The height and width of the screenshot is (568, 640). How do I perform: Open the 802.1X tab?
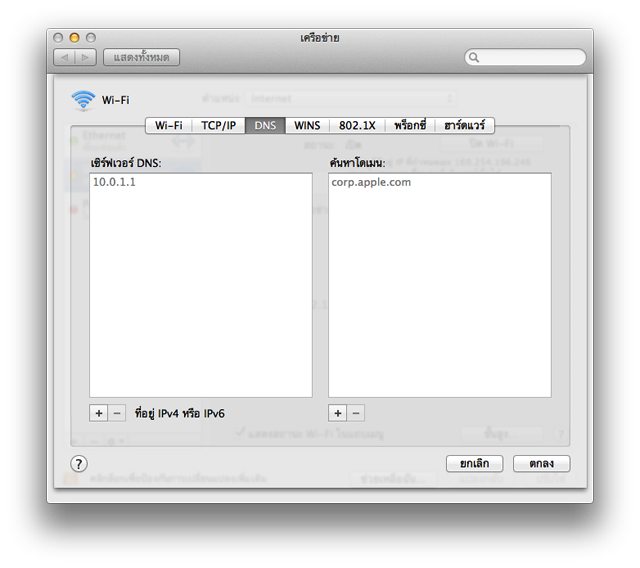tap(357, 126)
